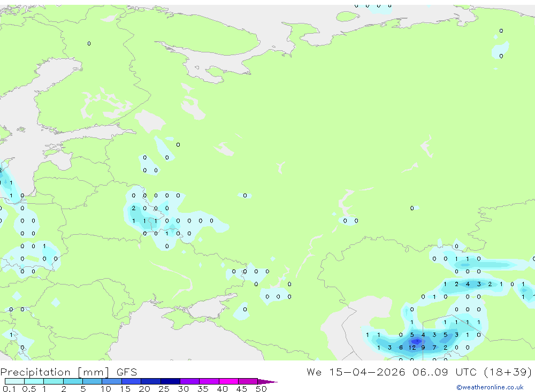The height and width of the screenshot is (392, 535).
Task: Pick the 45–50 mm legend color swatch
Action: tap(248, 381)
